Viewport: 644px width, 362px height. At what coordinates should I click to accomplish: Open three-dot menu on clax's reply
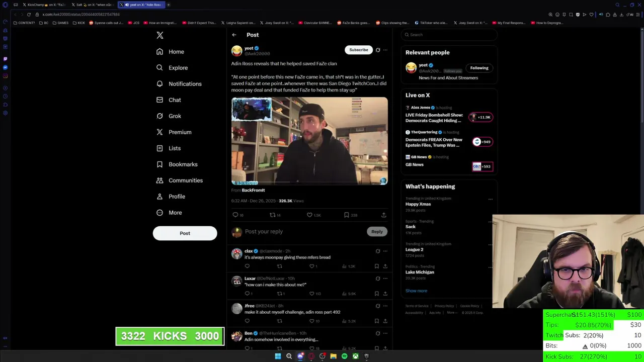tap(385, 251)
